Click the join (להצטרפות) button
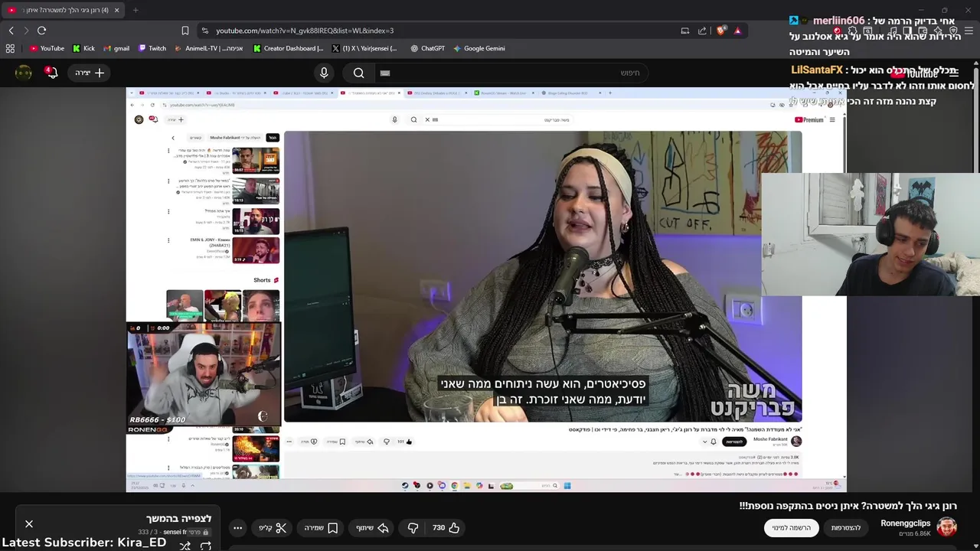 (x=846, y=528)
